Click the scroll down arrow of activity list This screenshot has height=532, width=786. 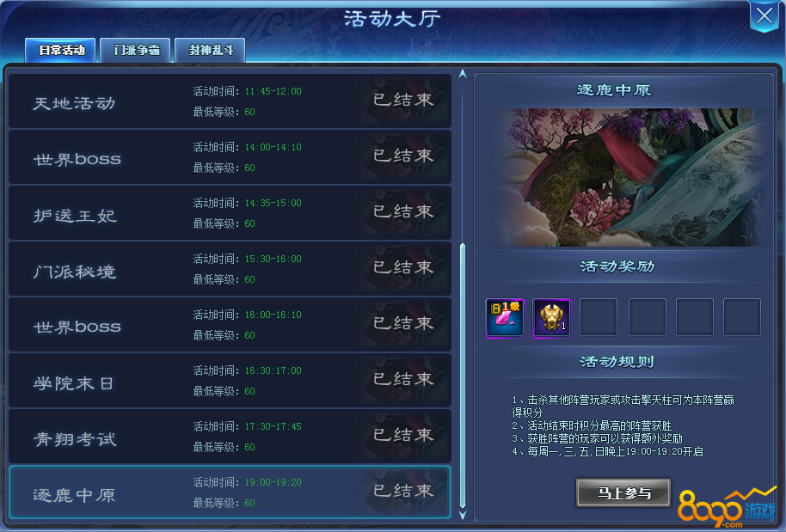point(463,515)
